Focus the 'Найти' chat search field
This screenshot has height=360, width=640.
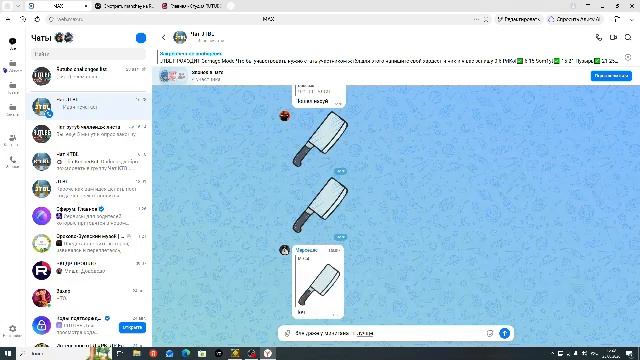(x=88, y=54)
